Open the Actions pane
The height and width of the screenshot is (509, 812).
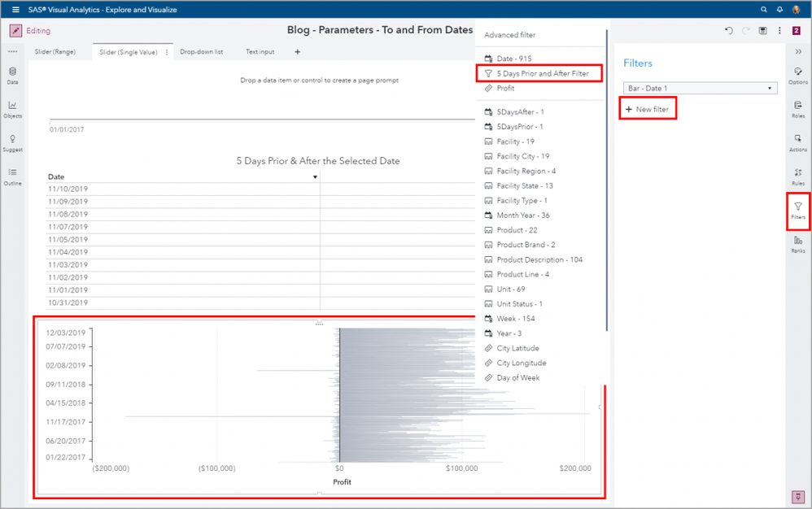798,143
